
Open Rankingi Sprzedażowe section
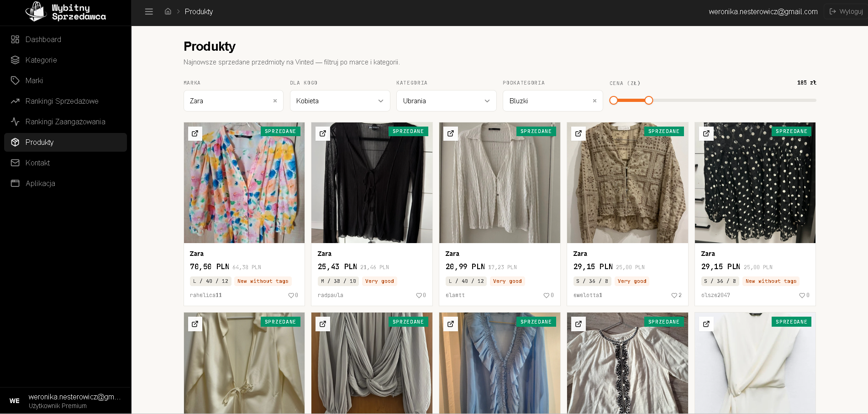pyautogui.click(x=65, y=101)
